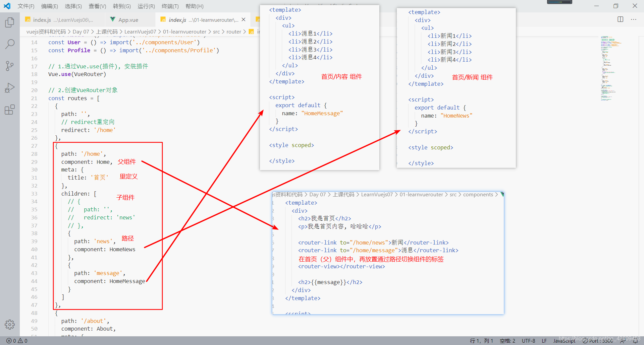
Task: Click the path: '/about' line
Action: (85, 321)
